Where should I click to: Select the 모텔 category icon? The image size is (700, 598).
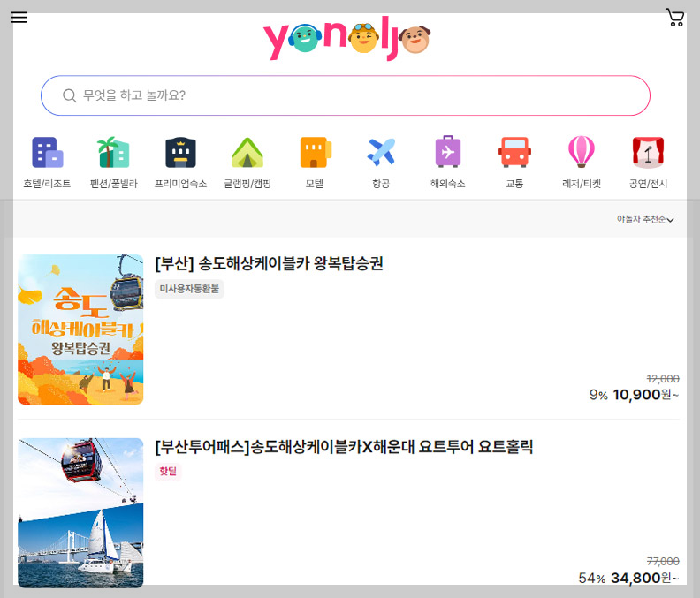[x=316, y=152]
